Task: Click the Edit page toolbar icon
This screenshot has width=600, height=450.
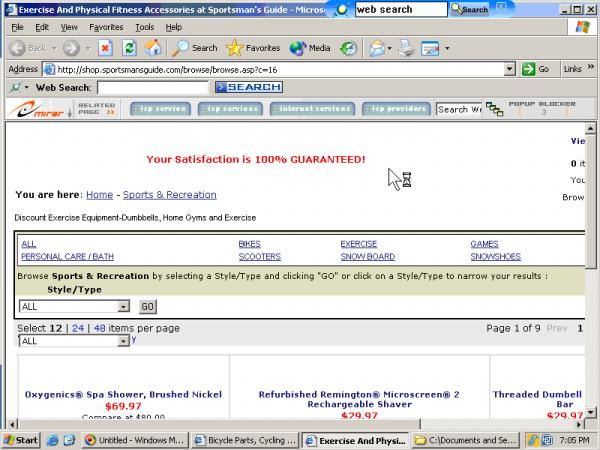Action: (430, 48)
